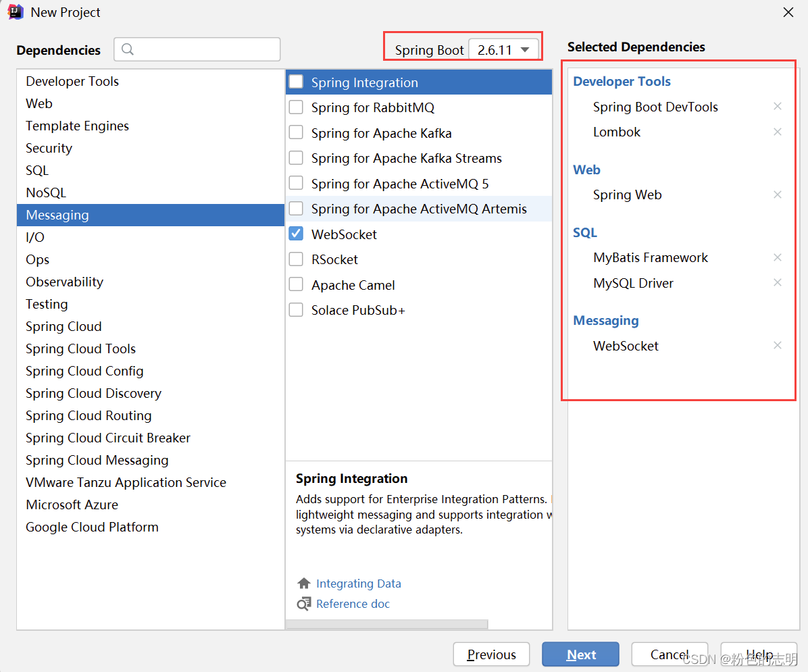Check Spring for Apache ActiveMQ Artemis
Image resolution: width=808 pixels, height=672 pixels.
coord(296,208)
